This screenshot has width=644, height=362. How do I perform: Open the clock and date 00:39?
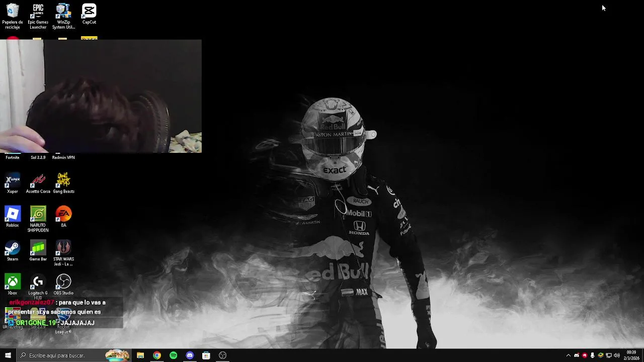point(631,355)
